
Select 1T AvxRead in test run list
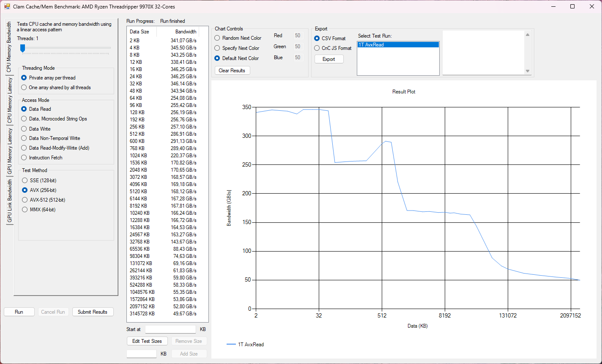point(398,45)
